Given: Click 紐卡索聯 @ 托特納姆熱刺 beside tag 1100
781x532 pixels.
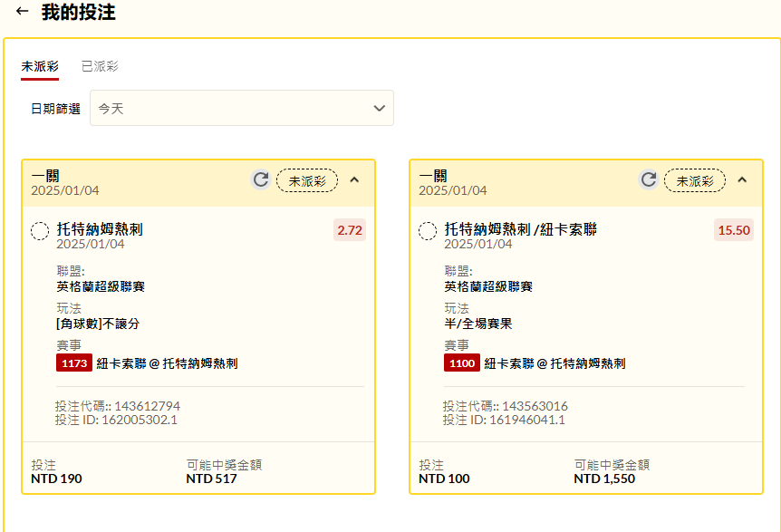Looking at the screenshot, I should (554, 363).
